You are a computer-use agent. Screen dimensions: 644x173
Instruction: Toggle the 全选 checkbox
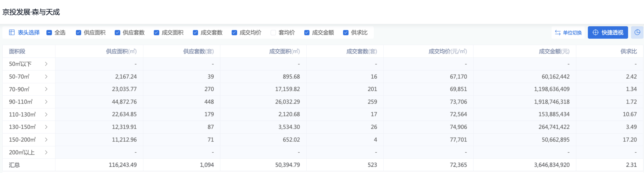tap(49, 33)
